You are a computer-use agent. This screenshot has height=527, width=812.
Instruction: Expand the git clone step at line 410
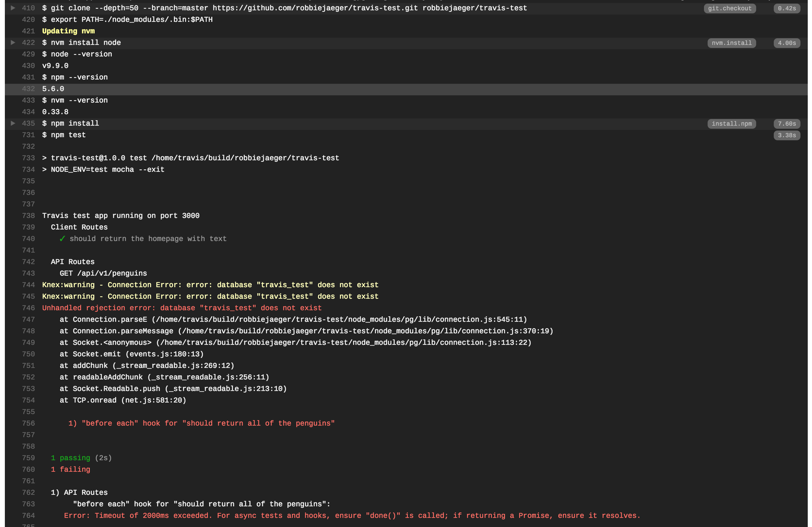pyautogui.click(x=13, y=8)
